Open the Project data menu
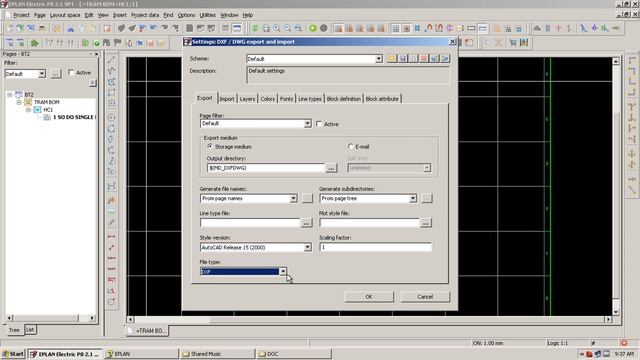Screen dimensions: 640x360 tap(145, 15)
